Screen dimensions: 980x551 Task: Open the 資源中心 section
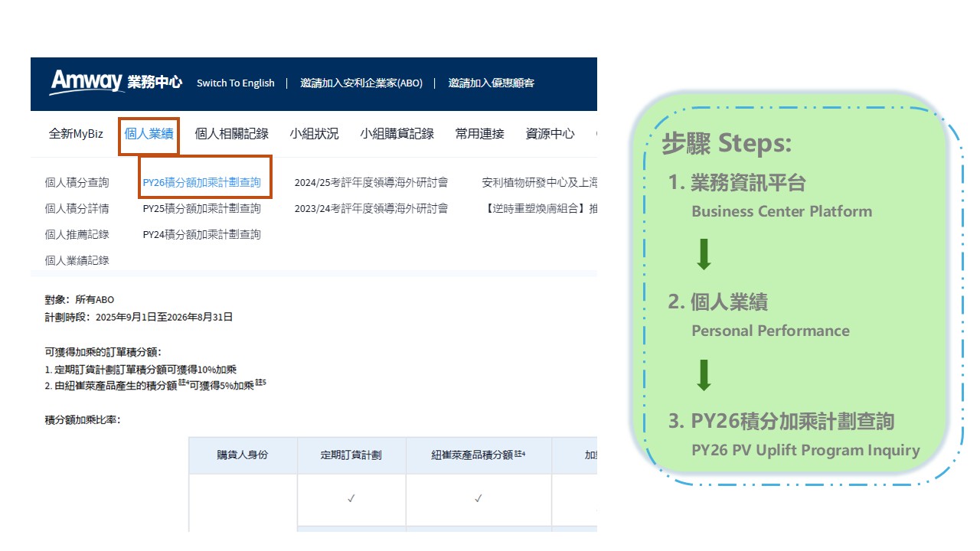[550, 133]
